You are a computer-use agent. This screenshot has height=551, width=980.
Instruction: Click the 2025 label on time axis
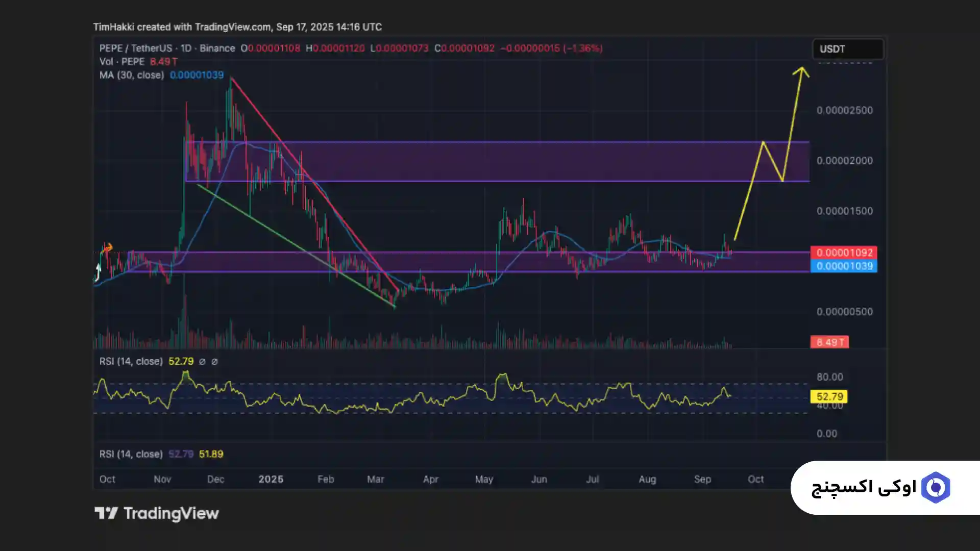coord(271,479)
